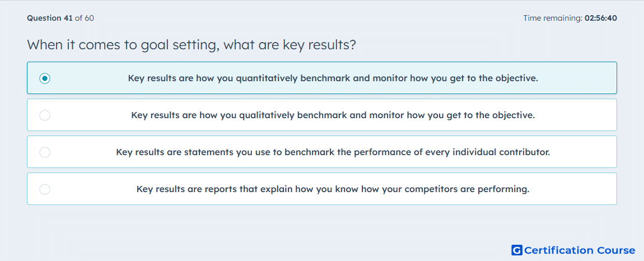Pick the radio for individual contributor answer
Screen dimensions: 644x261
click(45, 152)
